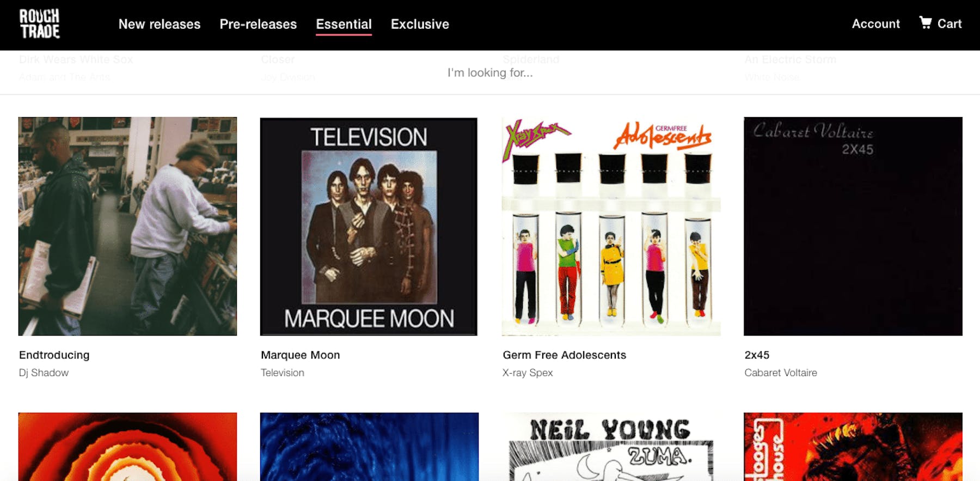The height and width of the screenshot is (481, 980).
Task: Open the blue textured album cover
Action: tap(369, 447)
